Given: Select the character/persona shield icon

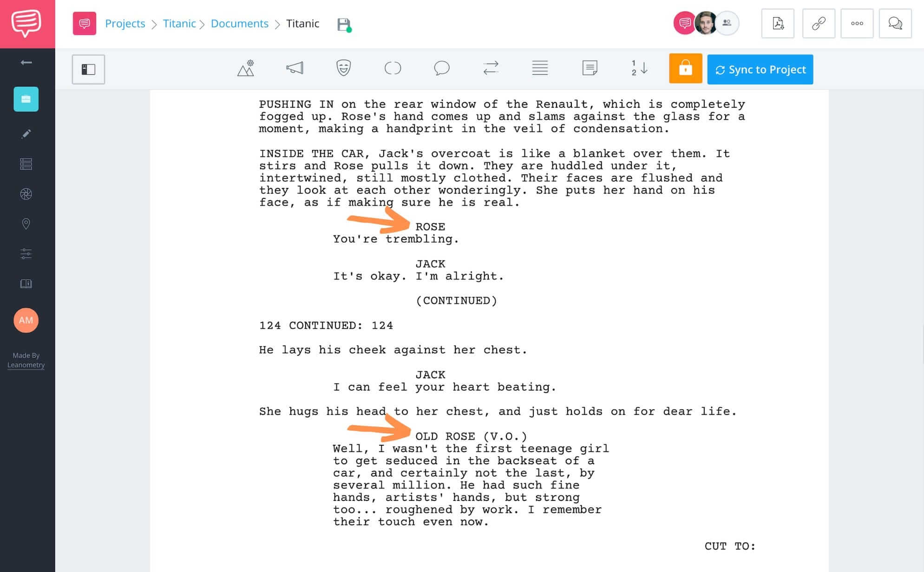Looking at the screenshot, I should click(x=343, y=69).
